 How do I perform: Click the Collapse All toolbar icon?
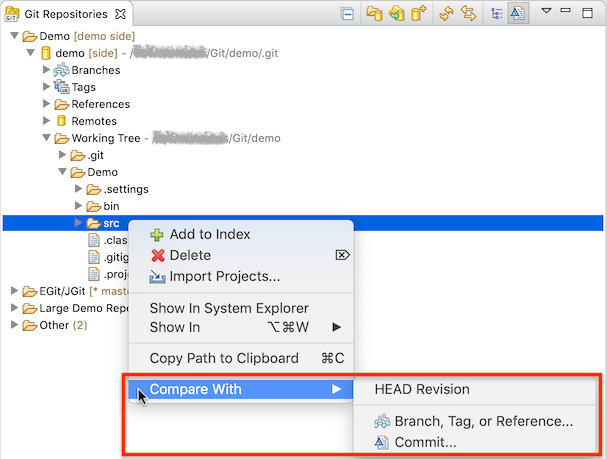click(347, 14)
